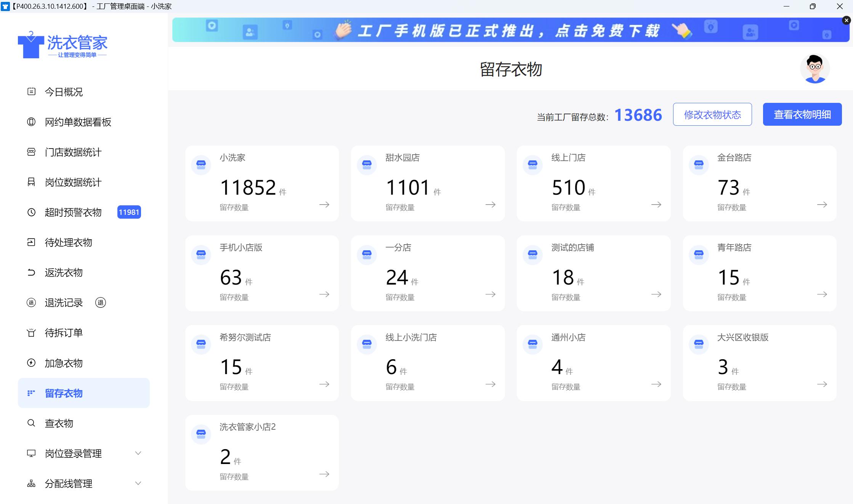Expand the 岗位登录管理 menu chevron

pyautogui.click(x=138, y=453)
